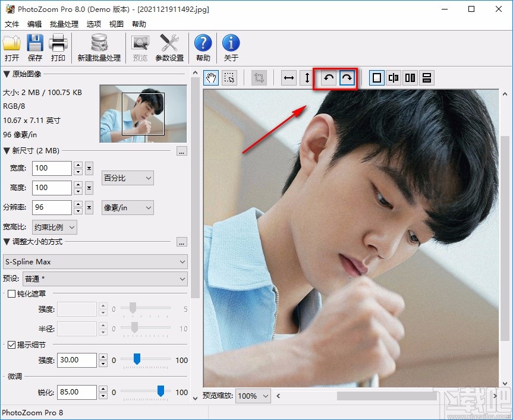The width and height of the screenshot is (513, 420).
Task: Disable the 揭示细节 checkbox
Action: [x=12, y=344]
